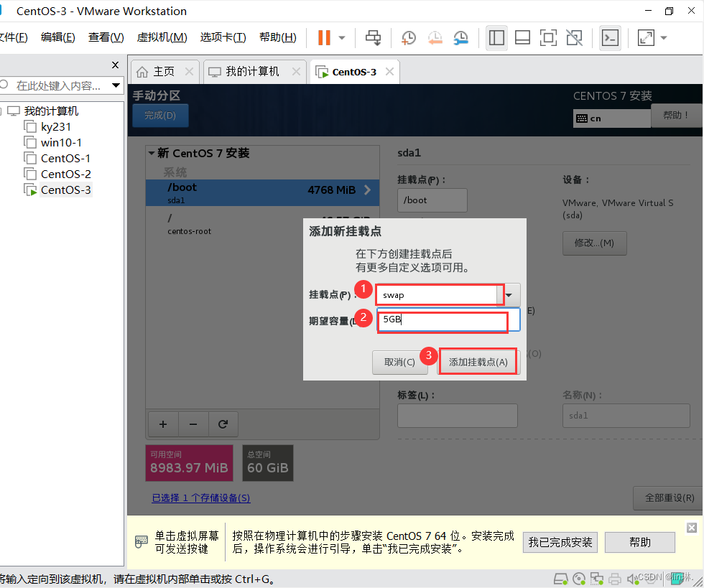Open the 选项卡(T) menu
This screenshot has width=704, height=588.
223,37
